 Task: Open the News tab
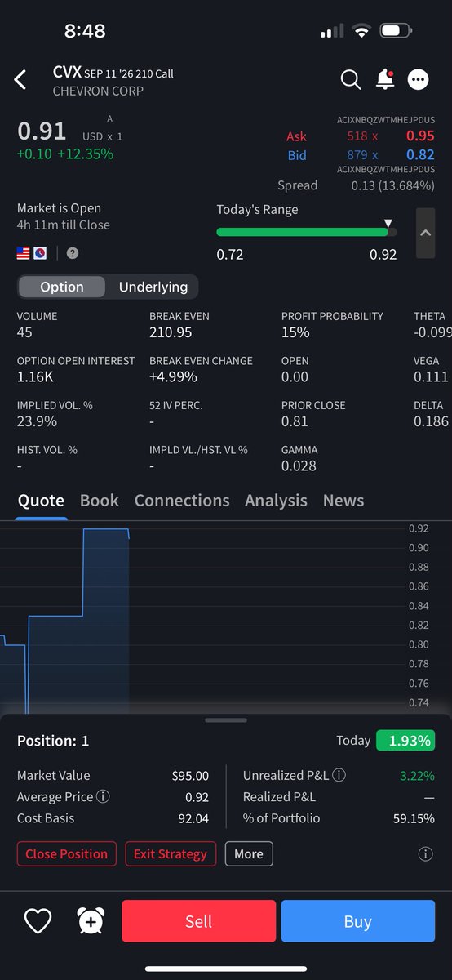click(x=343, y=501)
